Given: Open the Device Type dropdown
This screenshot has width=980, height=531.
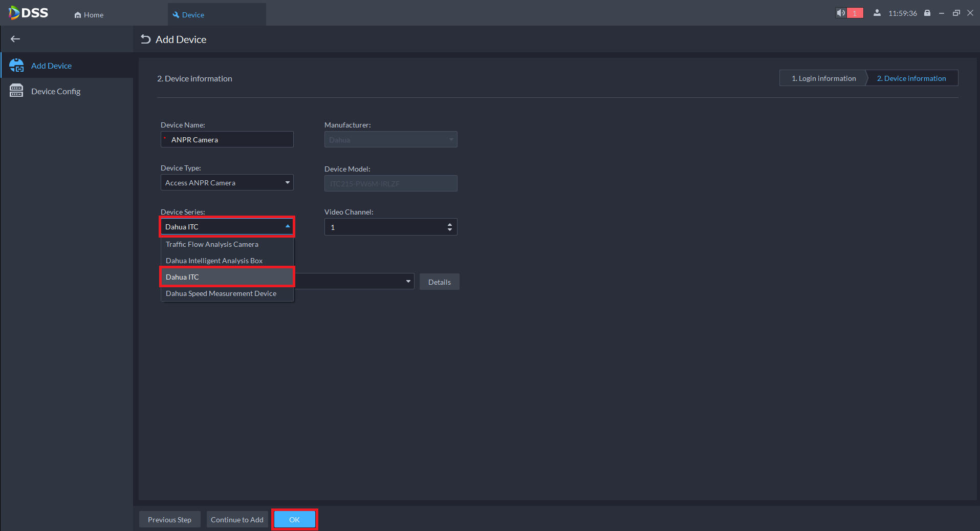Looking at the screenshot, I should [227, 183].
